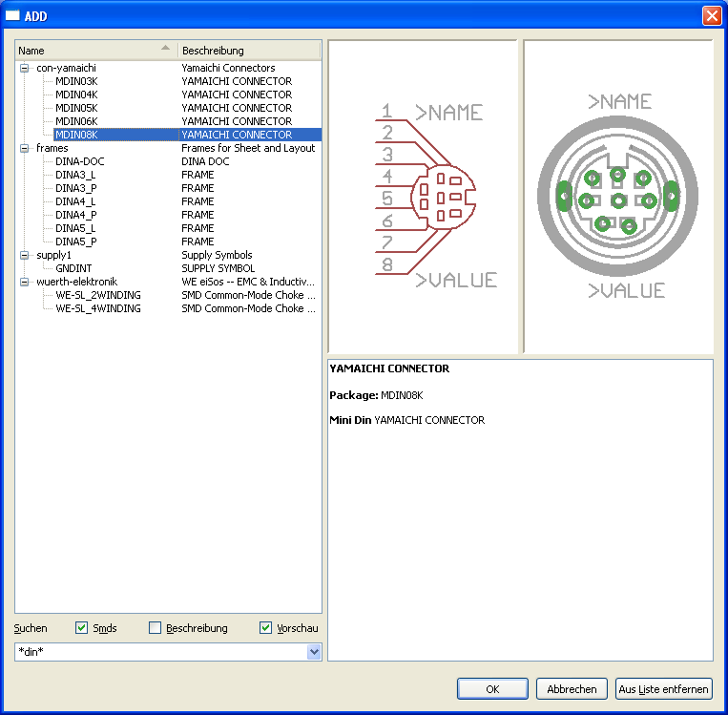Select the DINA3_P frame entry
Image resolution: width=728 pixels, height=715 pixels.
(x=76, y=189)
